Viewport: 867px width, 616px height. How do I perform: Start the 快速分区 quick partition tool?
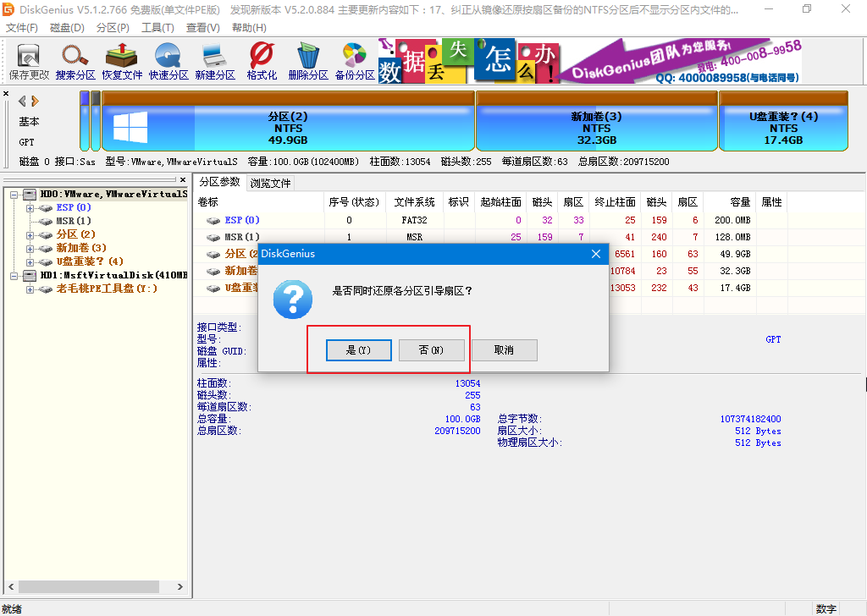(168, 62)
